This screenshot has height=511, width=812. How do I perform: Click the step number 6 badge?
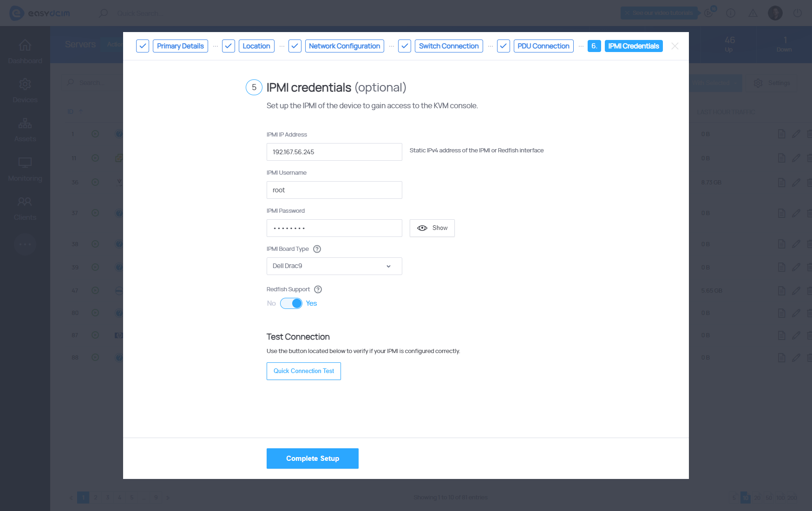[x=594, y=46]
